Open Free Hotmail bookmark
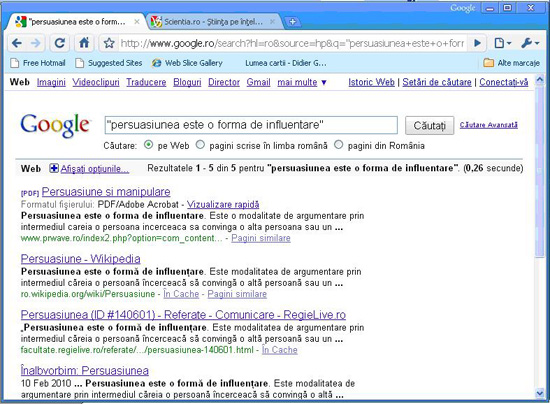Viewport: 550px width, 404px height. pyautogui.click(x=38, y=63)
